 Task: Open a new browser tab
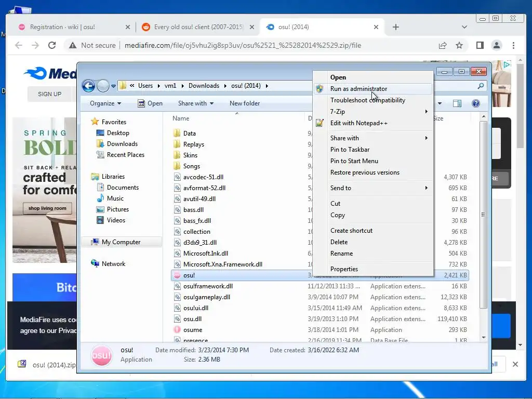[395, 27]
